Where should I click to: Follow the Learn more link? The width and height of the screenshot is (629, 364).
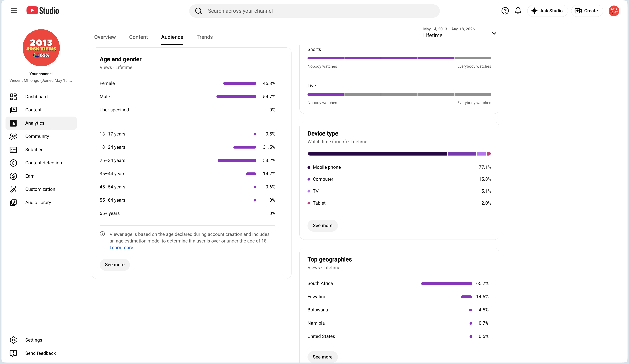[121, 247]
